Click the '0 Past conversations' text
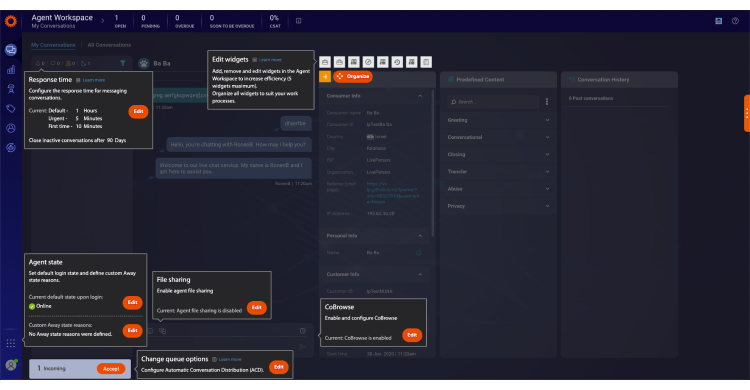This screenshot has height=390, width=750. pos(591,99)
